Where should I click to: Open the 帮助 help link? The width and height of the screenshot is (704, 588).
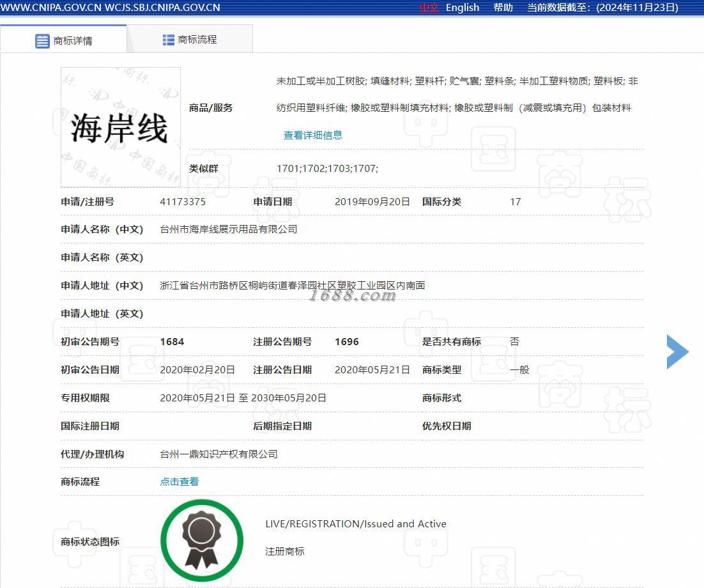click(503, 8)
